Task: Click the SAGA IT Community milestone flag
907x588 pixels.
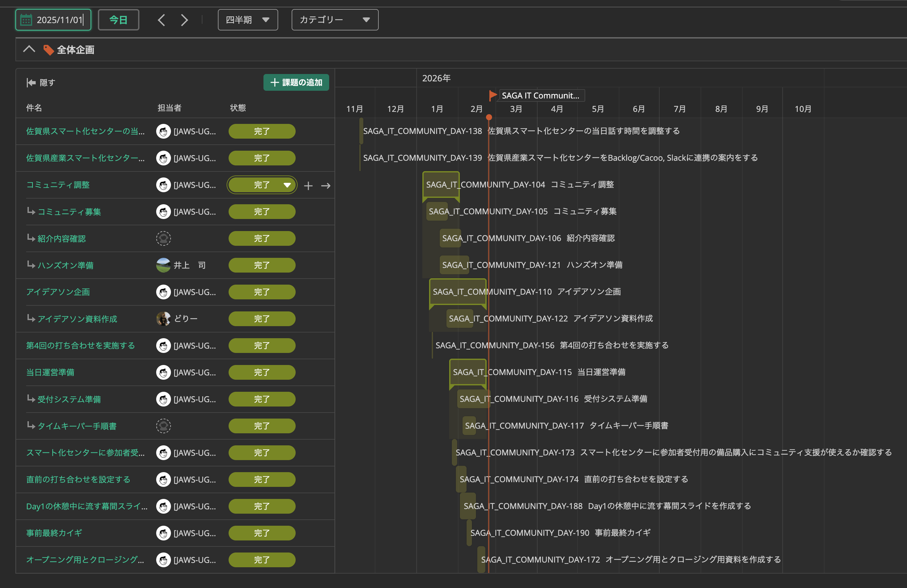Action: point(493,95)
